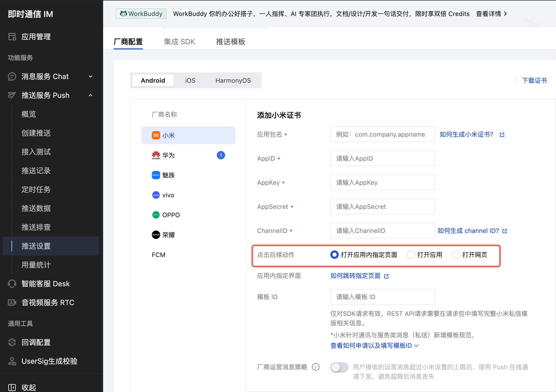
Task: Select 荣耀 vendor name
Action: click(x=169, y=235)
